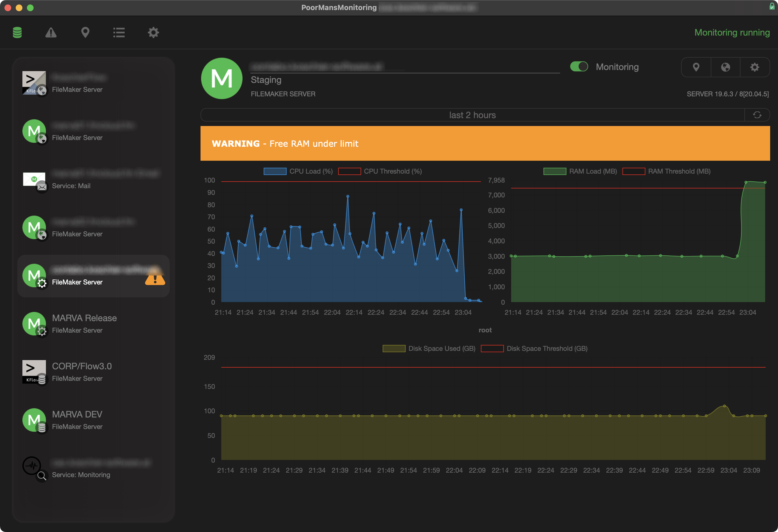
Task: Open the servers database icon in the toolbar
Action: point(17,32)
